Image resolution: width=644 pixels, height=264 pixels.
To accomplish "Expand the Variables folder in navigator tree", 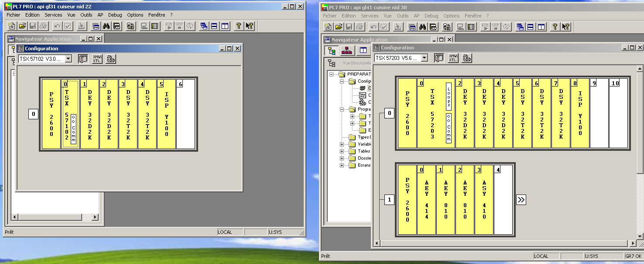I will 342,144.
